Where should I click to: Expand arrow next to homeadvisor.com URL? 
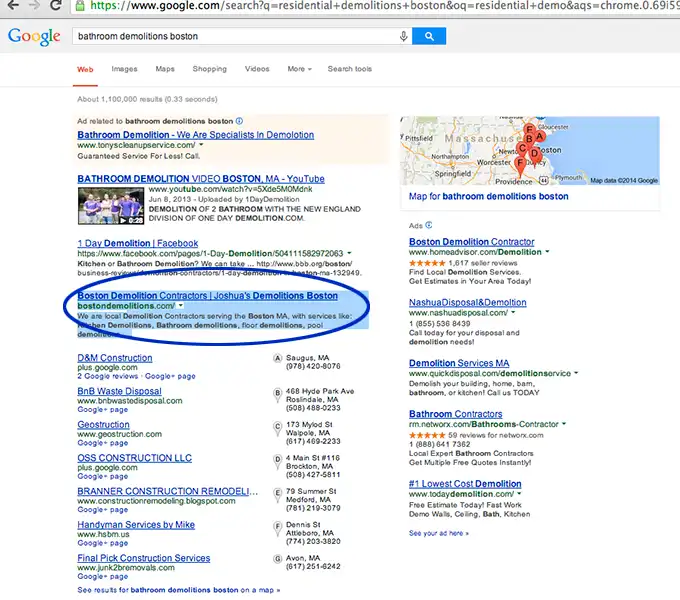pos(547,251)
